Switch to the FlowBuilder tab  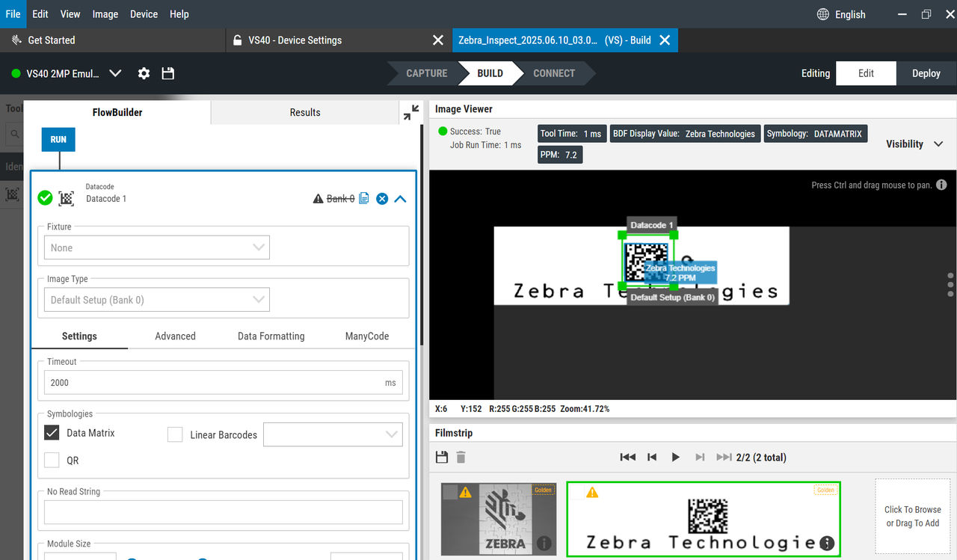point(117,112)
